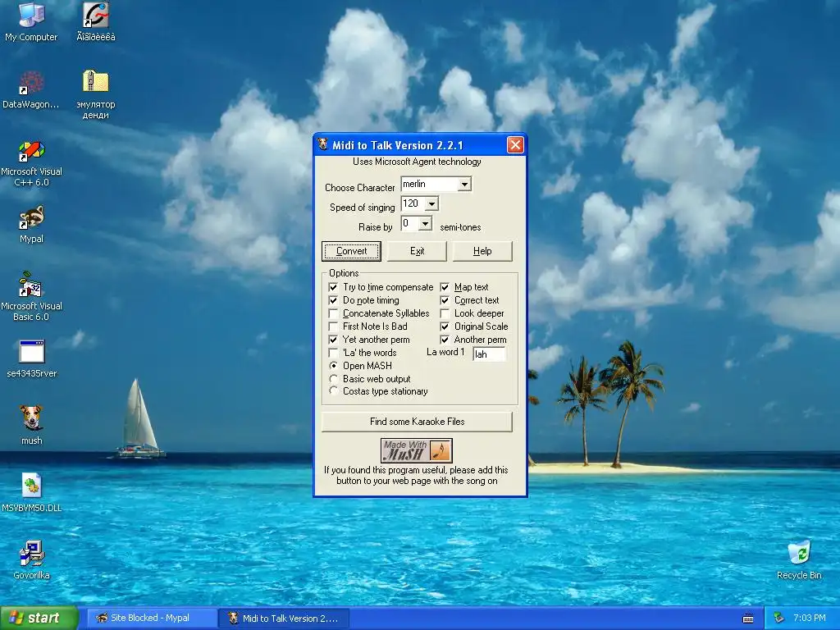Toggle the Original Scale checkbox
The height and width of the screenshot is (630, 840).
click(x=445, y=326)
